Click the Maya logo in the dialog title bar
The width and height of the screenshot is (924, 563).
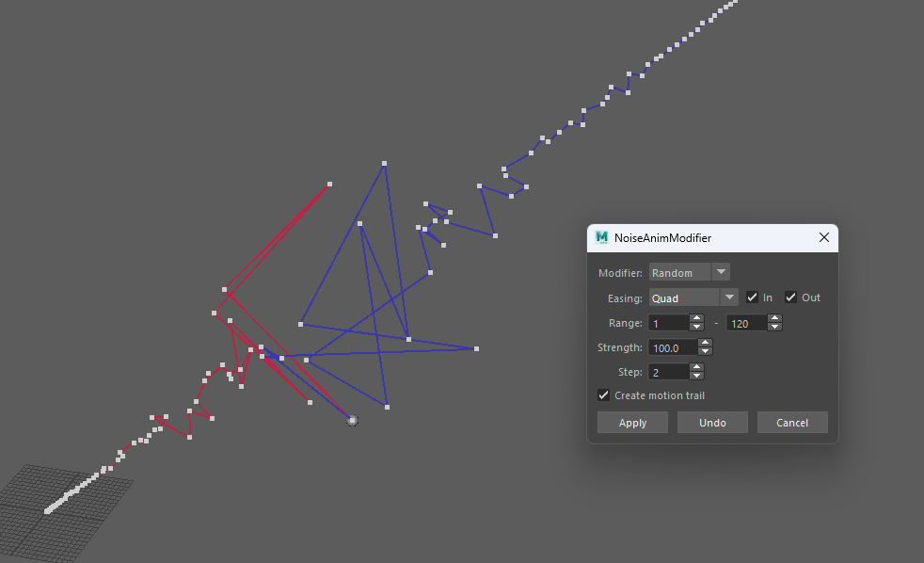click(x=602, y=237)
